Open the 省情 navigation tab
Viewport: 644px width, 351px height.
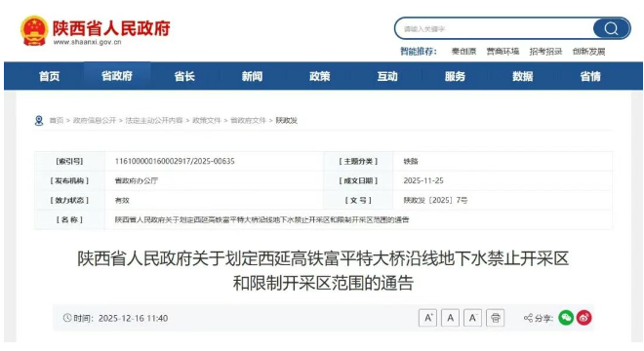[x=590, y=76]
